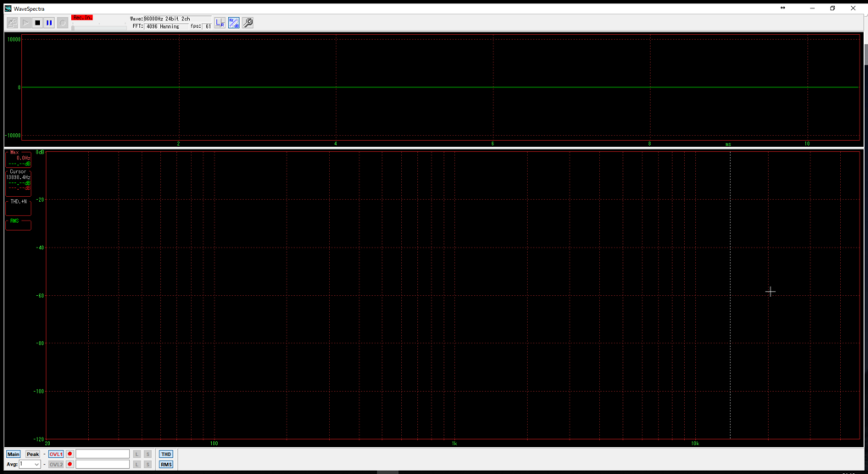Click the red record dot beside OVL1
This screenshot has width=868, height=474.
point(70,454)
